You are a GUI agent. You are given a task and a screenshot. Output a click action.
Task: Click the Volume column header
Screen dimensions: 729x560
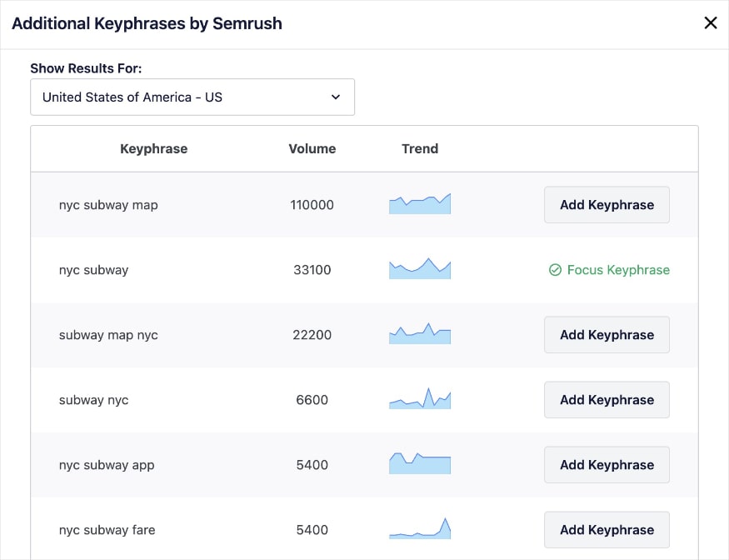312,149
